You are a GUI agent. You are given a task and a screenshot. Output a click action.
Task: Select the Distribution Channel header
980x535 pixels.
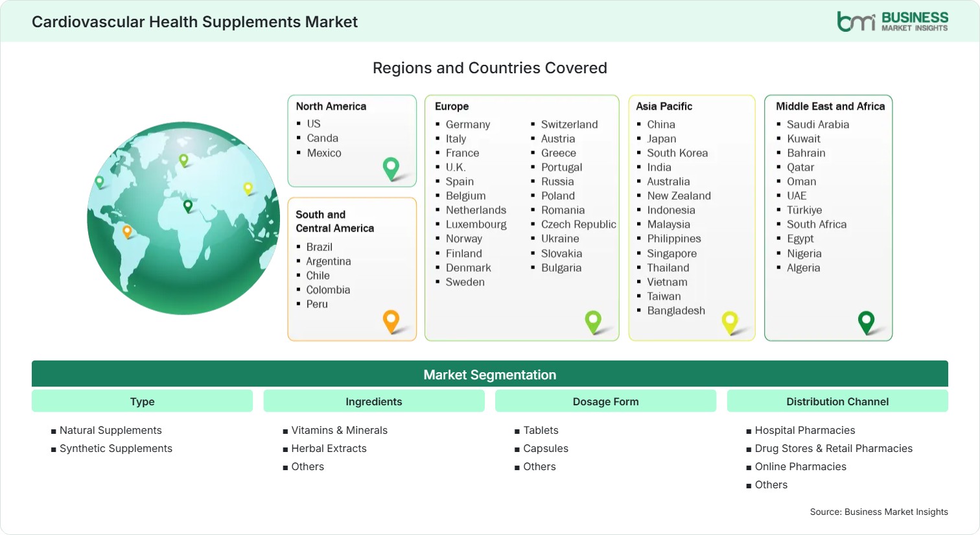pyautogui.click(x=837, y=401)
